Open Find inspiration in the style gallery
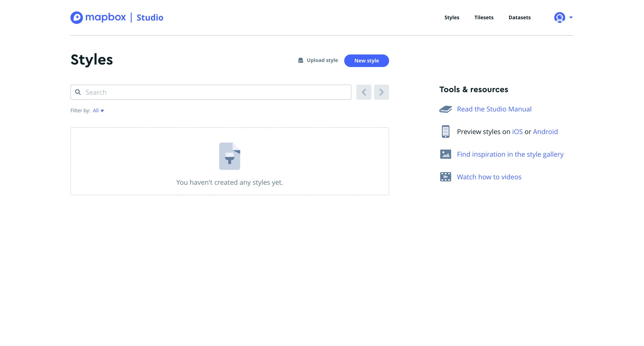The width and height of the screenshot is (644, 346). point(510,154)
